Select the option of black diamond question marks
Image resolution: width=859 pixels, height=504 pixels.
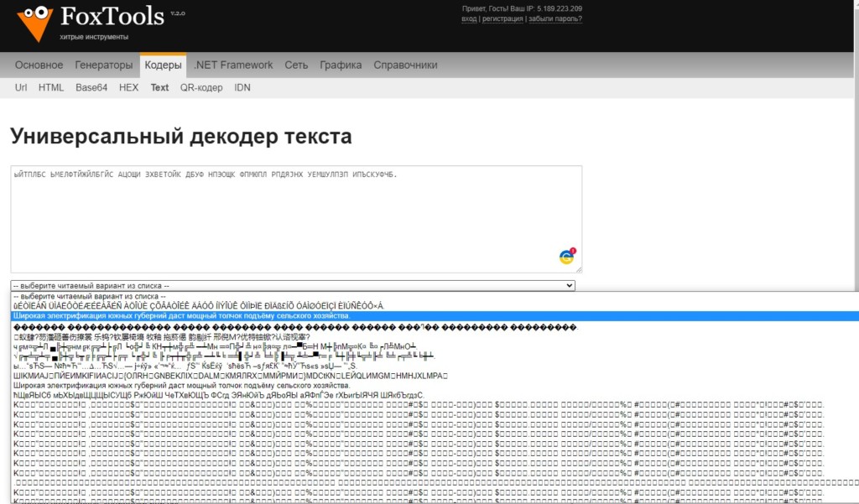click(435, 327)
